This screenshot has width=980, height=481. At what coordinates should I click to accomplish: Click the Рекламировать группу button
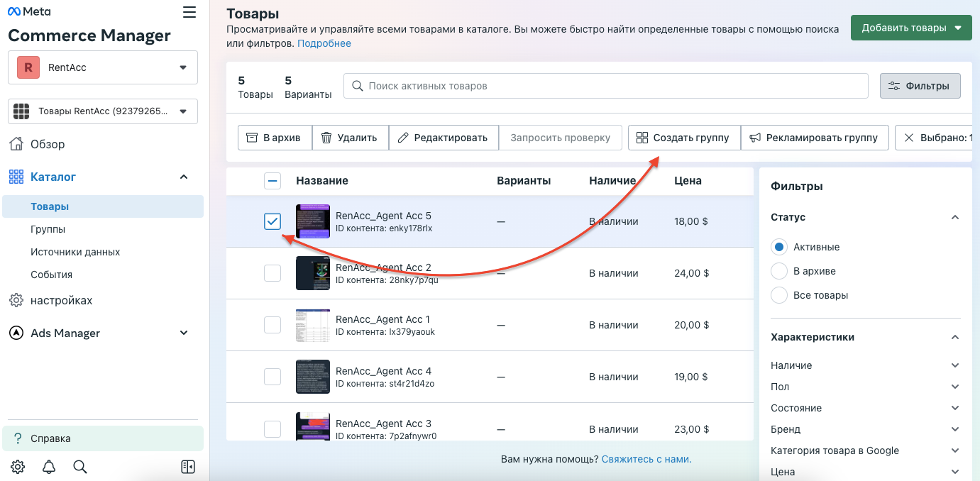815,138
